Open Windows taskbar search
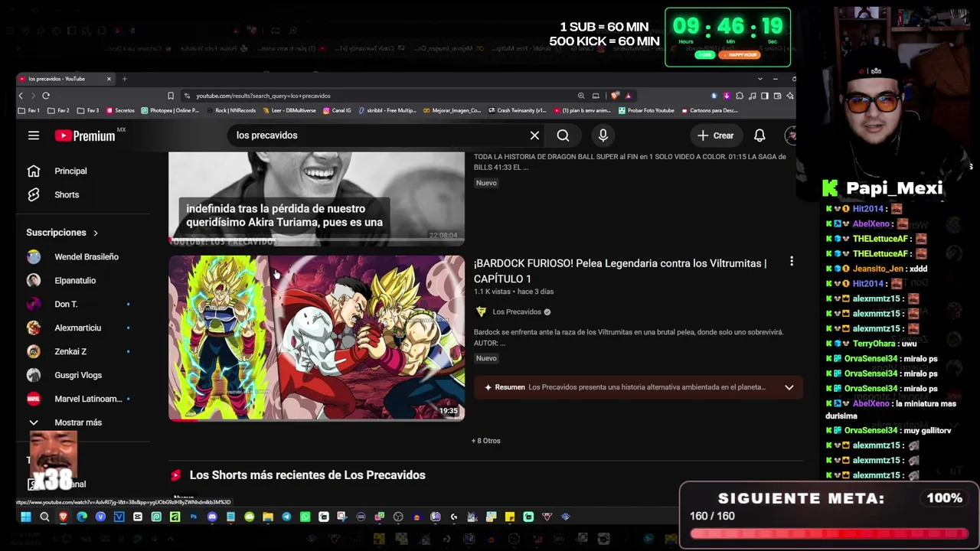The image size is (980, 551). 44,517
